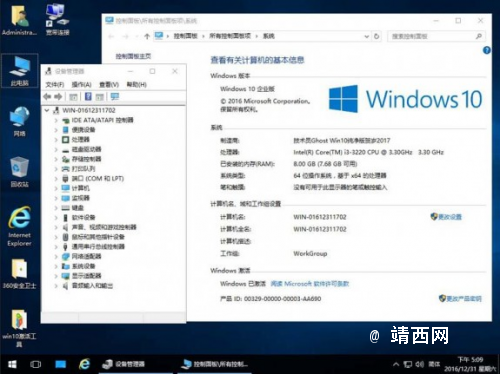Screen dimensions: 500x374
Task: Collapse the WIN-01612311702 root node
Action: pos(47,110)
